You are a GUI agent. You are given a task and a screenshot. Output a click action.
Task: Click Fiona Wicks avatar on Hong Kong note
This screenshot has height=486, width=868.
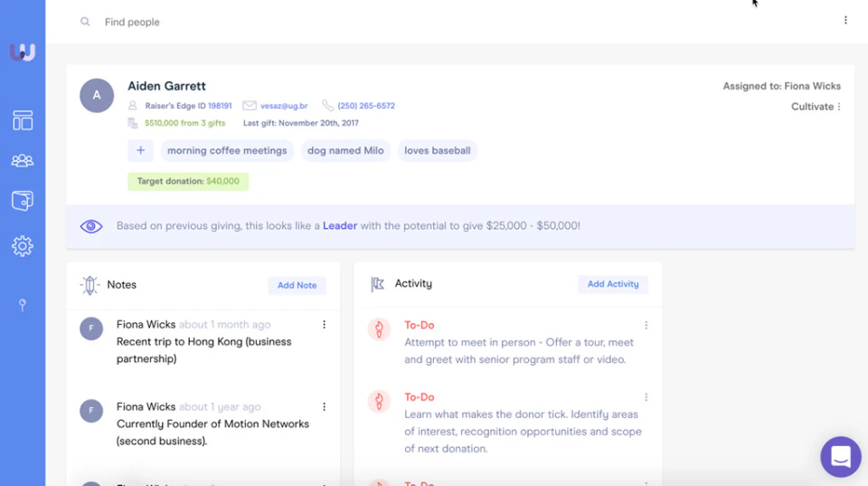click(91, 328)
